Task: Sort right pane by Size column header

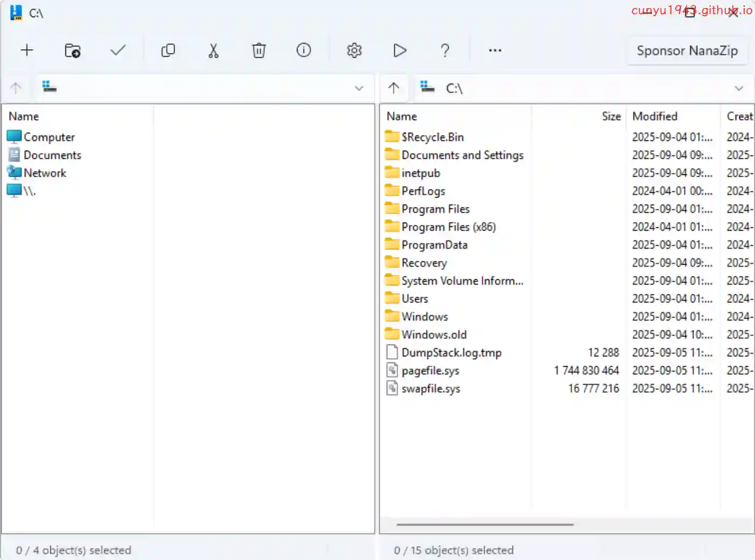Action: coord(611,116)
